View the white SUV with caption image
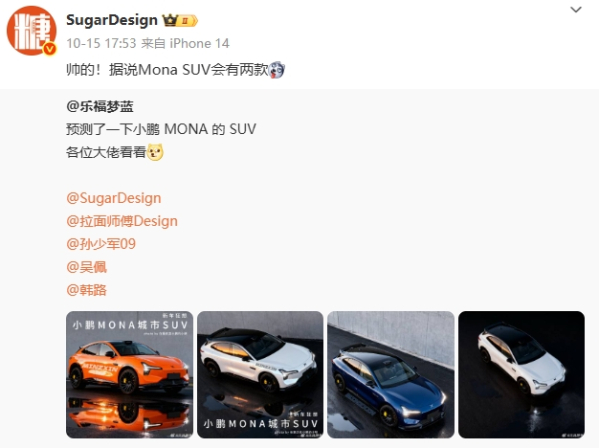 point(260,375)
